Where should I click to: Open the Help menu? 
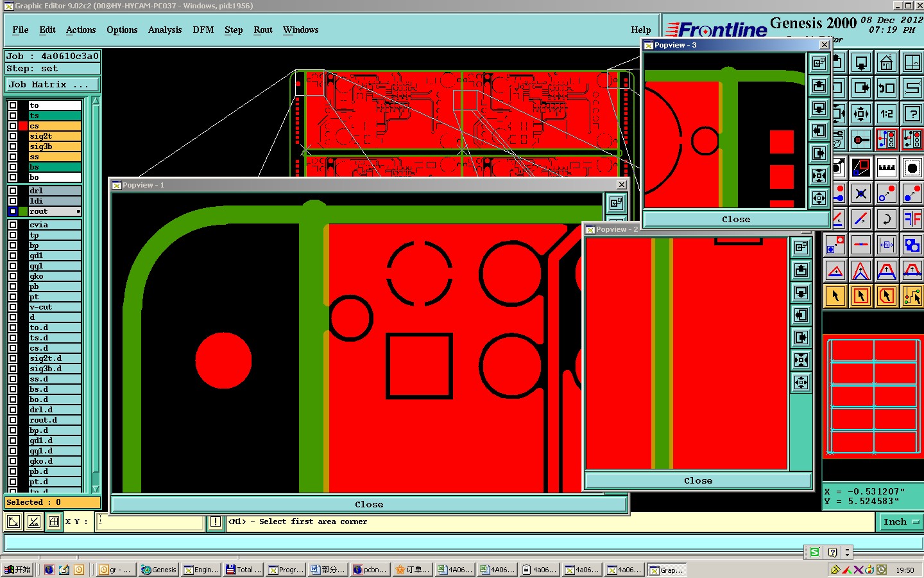[641, 30]
